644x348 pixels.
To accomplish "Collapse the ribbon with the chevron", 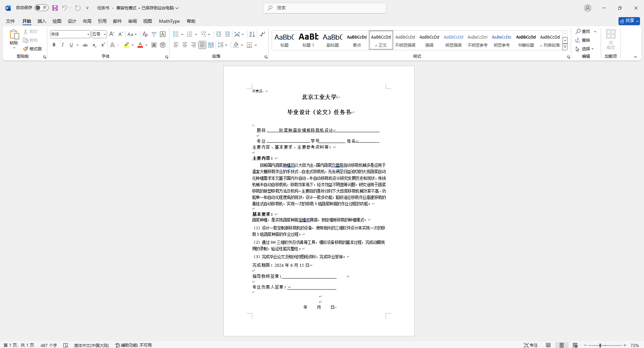I will (635, 57).
